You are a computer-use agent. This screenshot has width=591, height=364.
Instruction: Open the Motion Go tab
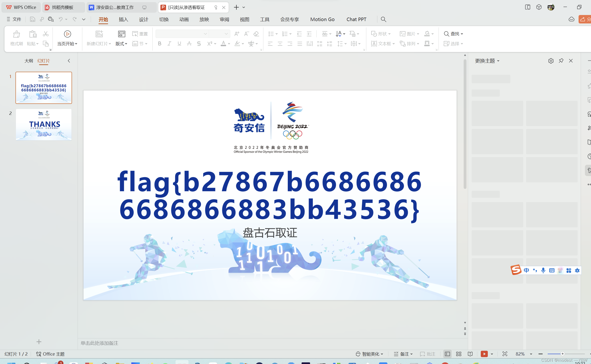coord(322,19)
